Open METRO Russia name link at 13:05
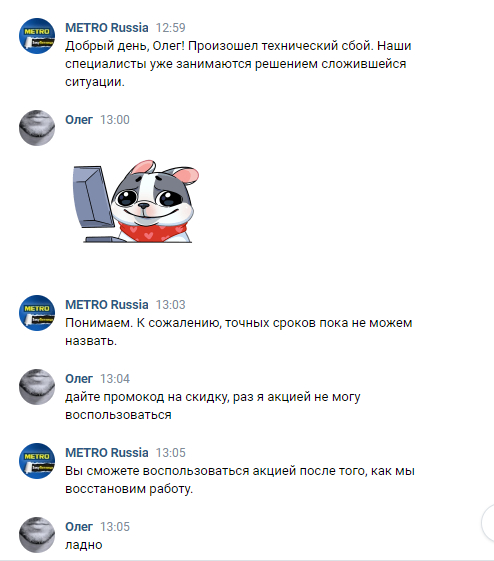Image resolution: width=494 pixels, height=561 pixels. tap(107, 453)
